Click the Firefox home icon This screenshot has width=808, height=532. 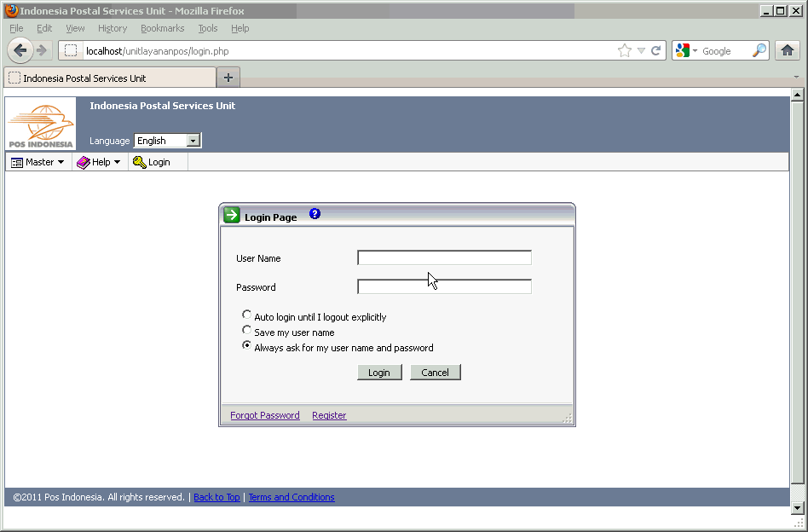point(788,50)
